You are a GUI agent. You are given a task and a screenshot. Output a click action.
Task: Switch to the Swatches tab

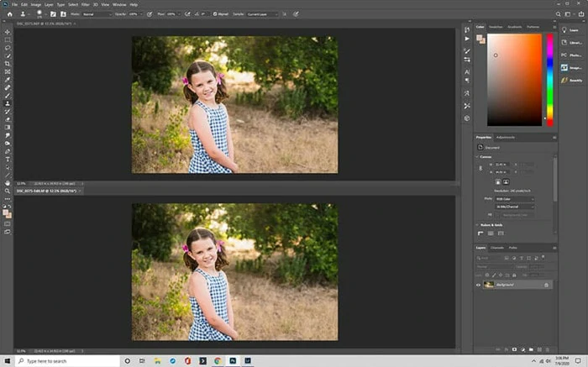click(496, 27)
